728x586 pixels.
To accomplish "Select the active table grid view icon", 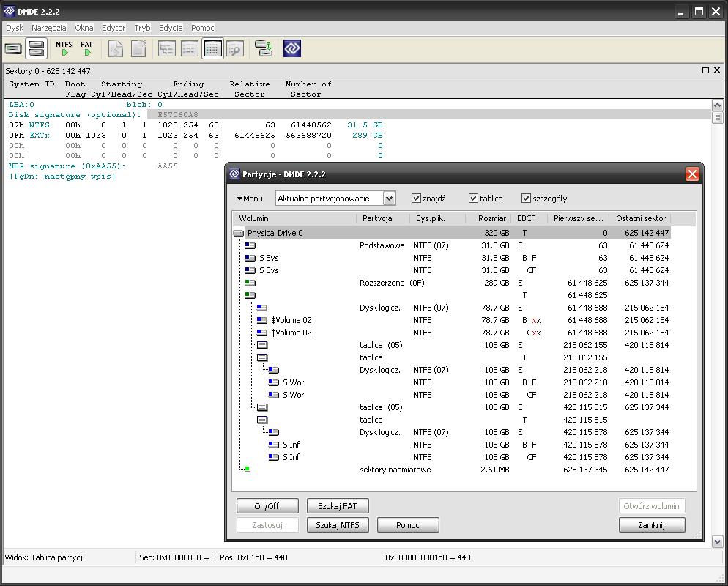I will tap(212, 48).
